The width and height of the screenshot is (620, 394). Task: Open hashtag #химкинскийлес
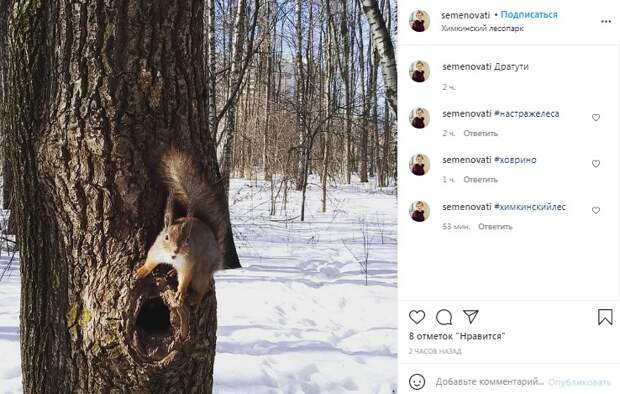coord(530,207)
